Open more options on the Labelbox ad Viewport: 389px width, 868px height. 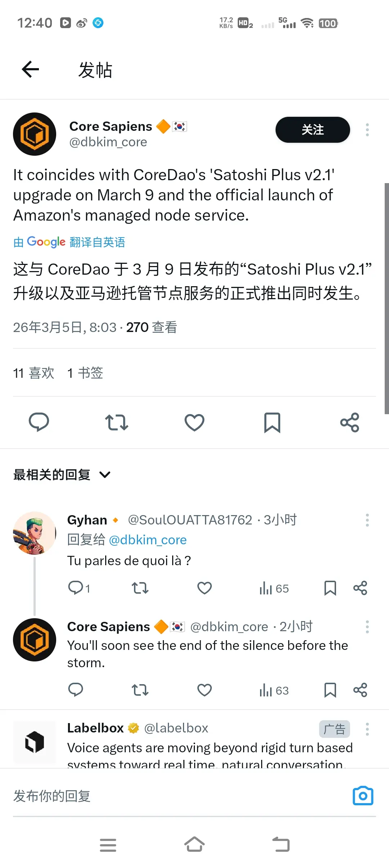click(x=367, y=729)
